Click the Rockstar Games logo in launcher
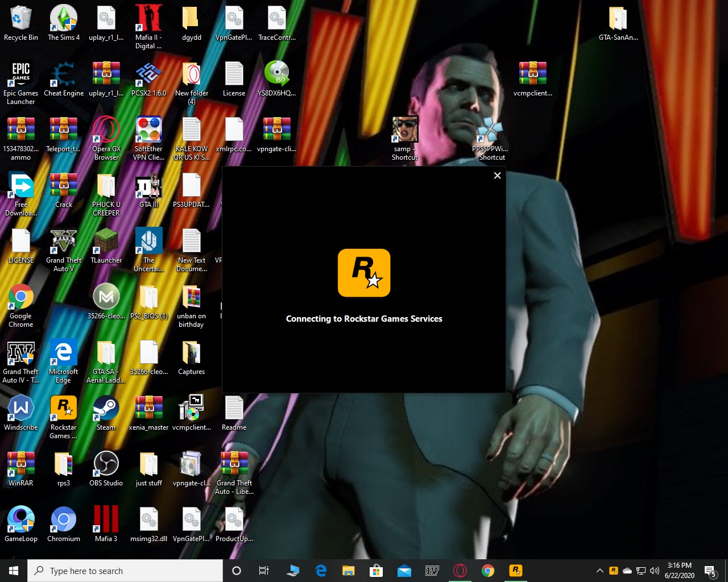 tap(364, 273)
